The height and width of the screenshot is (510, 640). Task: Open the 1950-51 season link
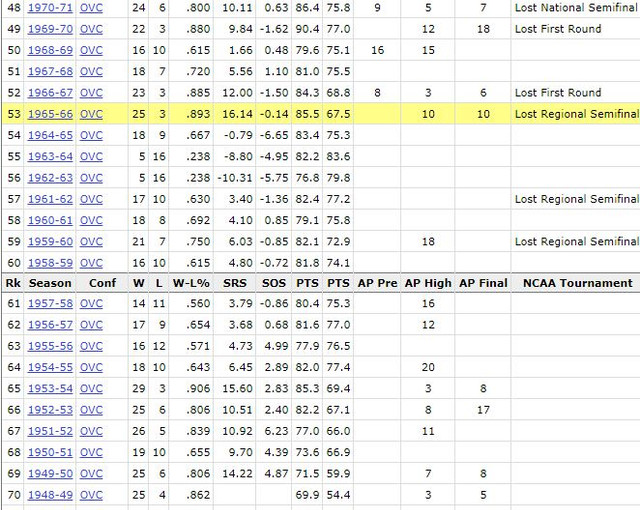pos(50,452)
